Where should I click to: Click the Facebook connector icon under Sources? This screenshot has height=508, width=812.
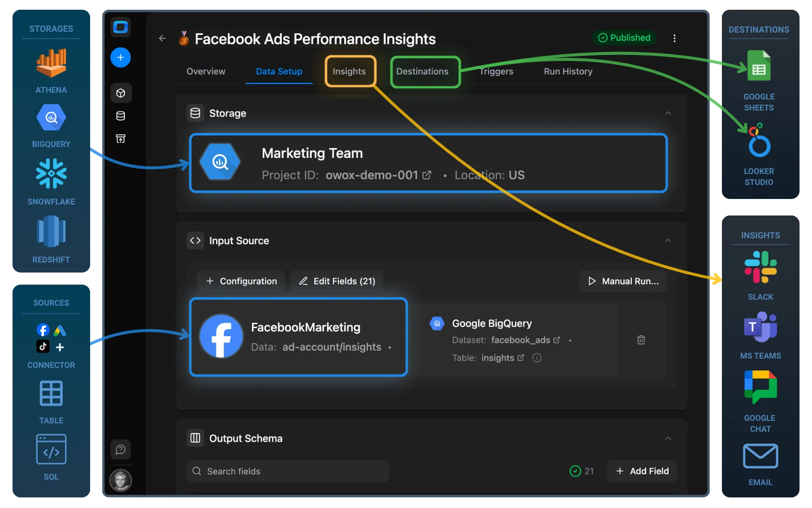pos(43,330)
